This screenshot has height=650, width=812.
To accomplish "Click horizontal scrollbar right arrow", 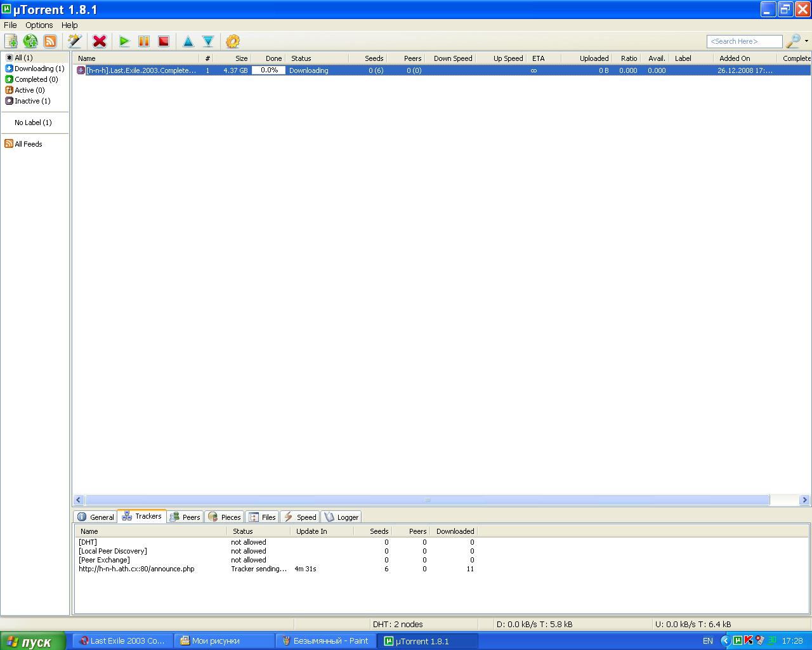I will coord(804,500).
